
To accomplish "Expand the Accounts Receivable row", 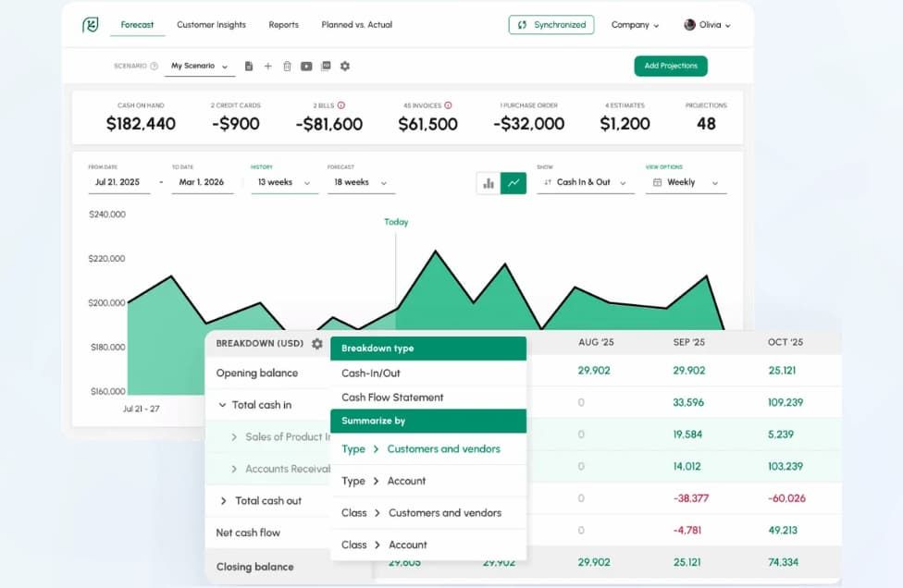I will [x=234, y=470].
